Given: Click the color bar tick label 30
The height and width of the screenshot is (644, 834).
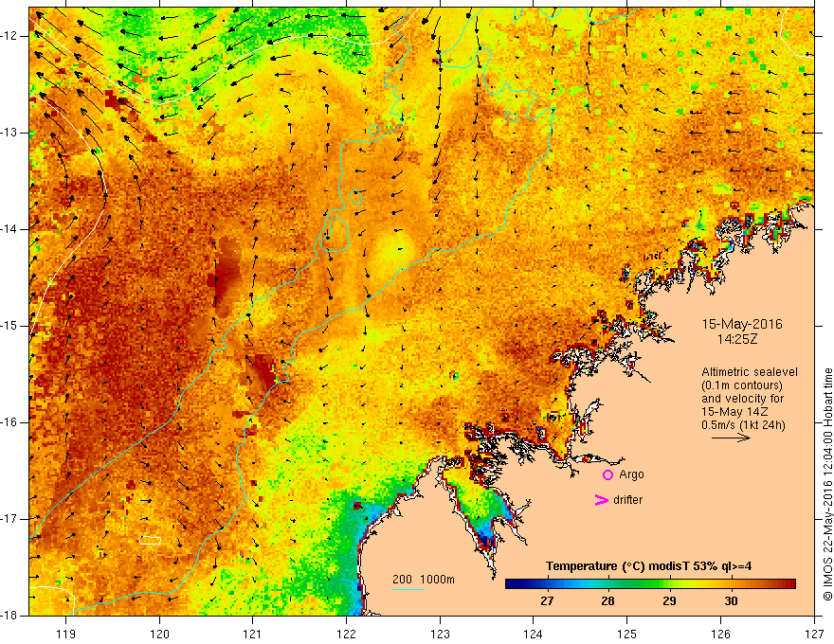Looking at the screenshot, I should [x=732, y=601].
